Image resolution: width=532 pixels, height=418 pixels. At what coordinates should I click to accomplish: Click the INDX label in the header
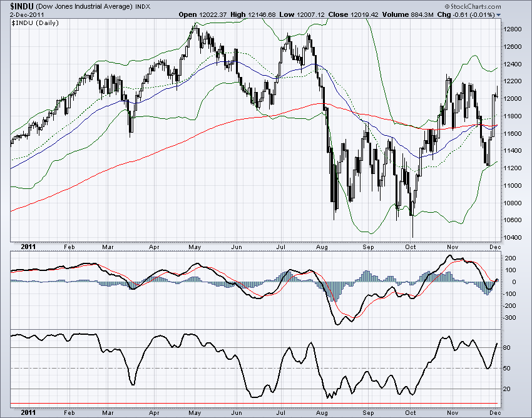[143, 6]
